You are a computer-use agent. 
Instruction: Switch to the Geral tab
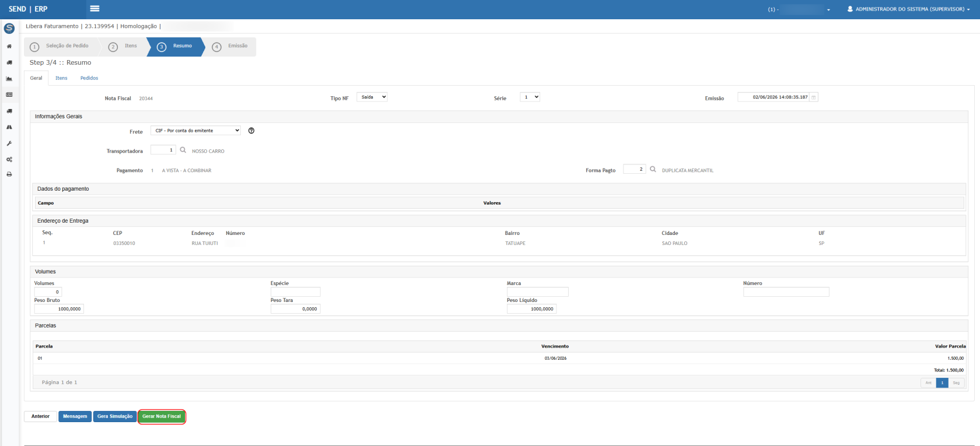[x=36, y=78]
